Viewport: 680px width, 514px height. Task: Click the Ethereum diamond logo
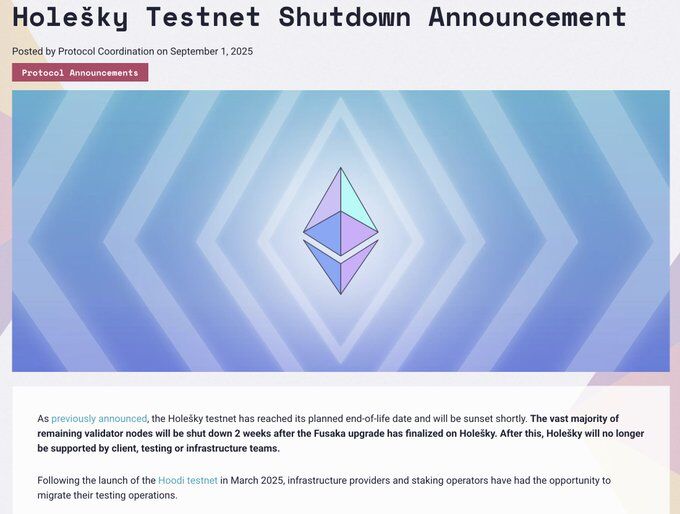click(x=340, y=231)
